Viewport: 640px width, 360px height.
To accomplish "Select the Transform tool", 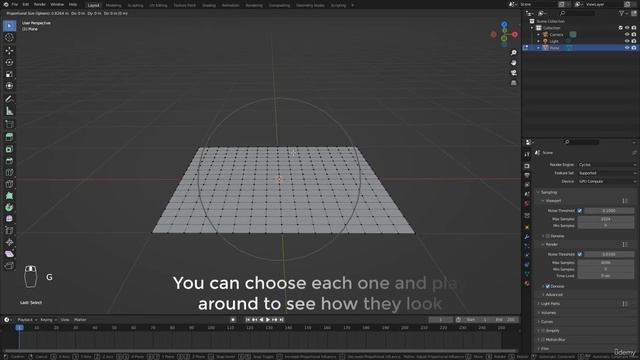I will coord(9,86).
